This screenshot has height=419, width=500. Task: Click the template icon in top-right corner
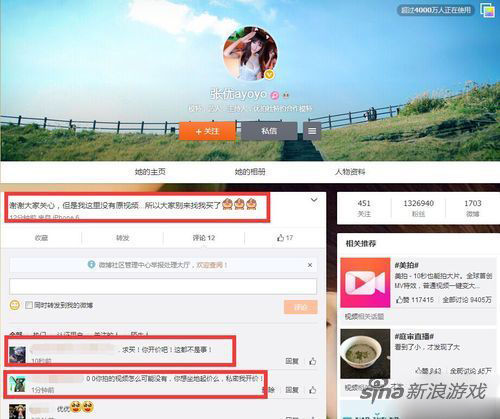point(487,10)
